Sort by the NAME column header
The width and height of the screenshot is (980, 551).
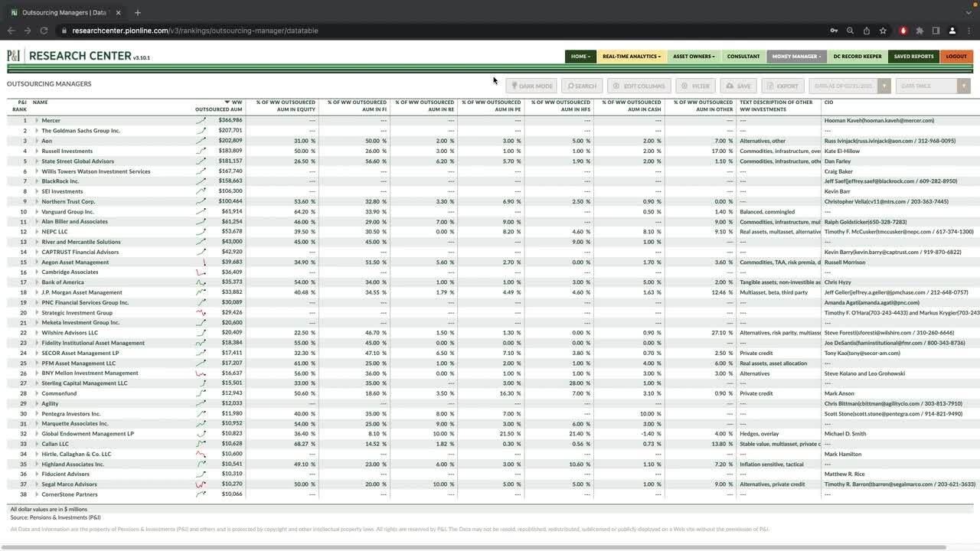click(x=40, y=102)
